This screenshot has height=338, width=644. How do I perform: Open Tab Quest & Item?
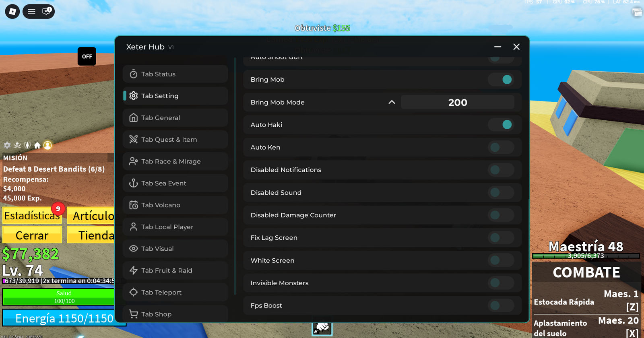pyautogui.click(x=175, y=139)
